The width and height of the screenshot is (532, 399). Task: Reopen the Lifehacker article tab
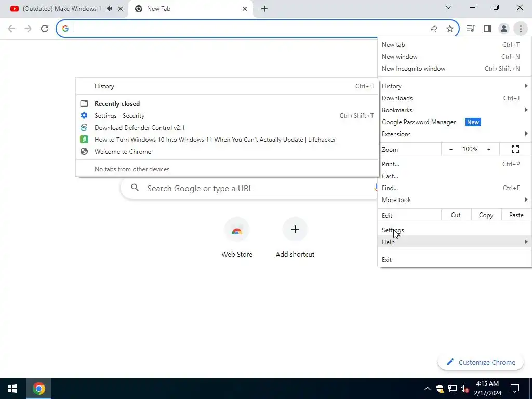pyautogui.click(x=227, y=139)
